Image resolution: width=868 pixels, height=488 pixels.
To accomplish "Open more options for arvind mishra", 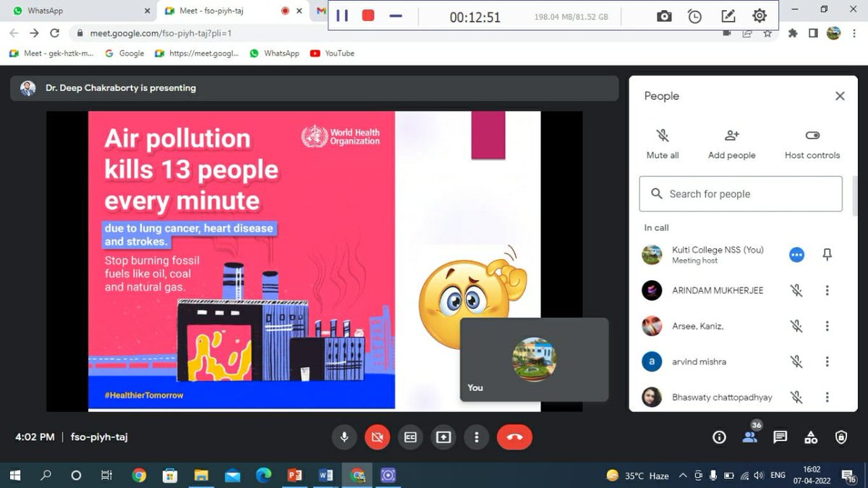I will (827, 361).
